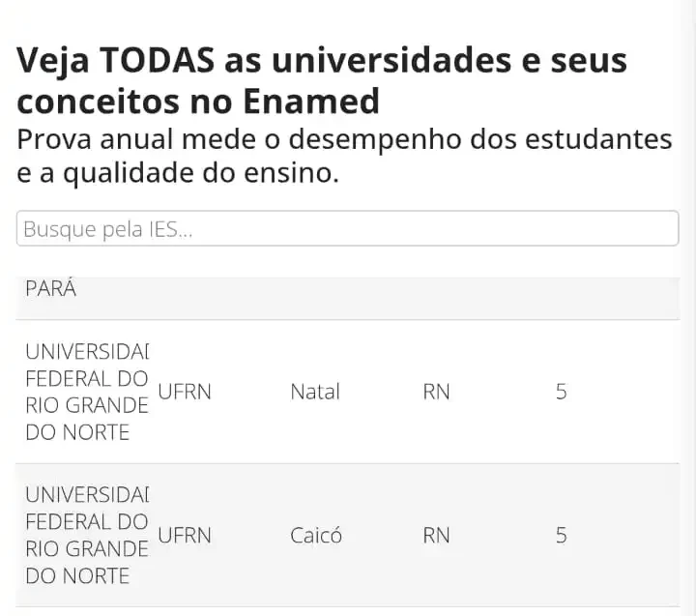Click the RN state cell in the Caicó row
696x616 pixels.
point(436,535)
